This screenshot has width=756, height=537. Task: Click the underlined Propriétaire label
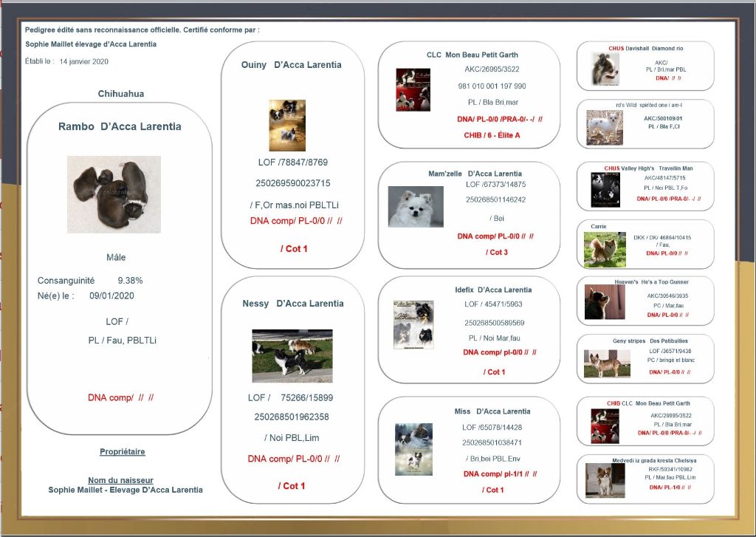[x=123, y=451]
